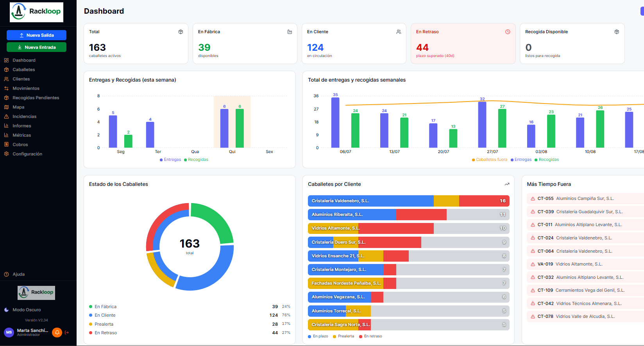Toggle Modo Oscuro dark mode
Image resolution: width=644 pixels, height=346 pixels.
(23, 310)
